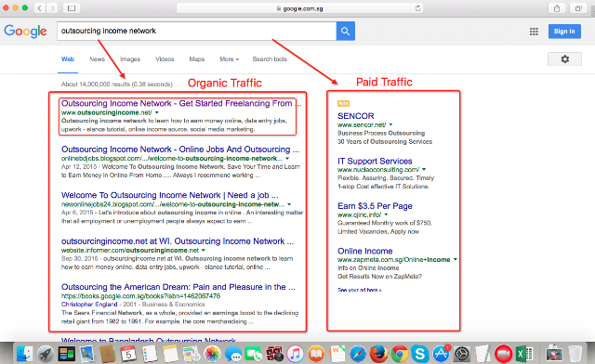
Task: Show all tabs in Safari
Action: tap(578, 8)
